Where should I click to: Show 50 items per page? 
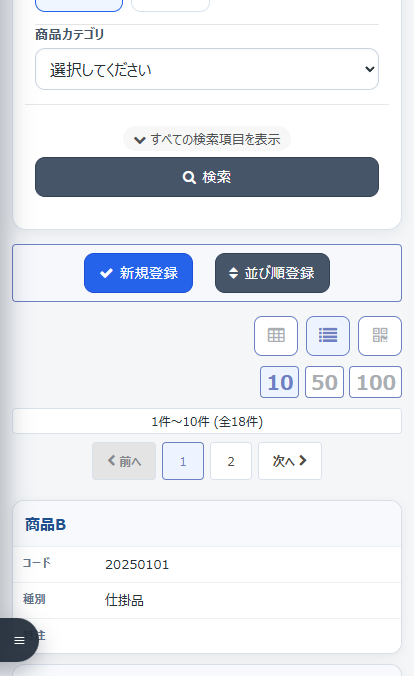(x=324, y=382)
